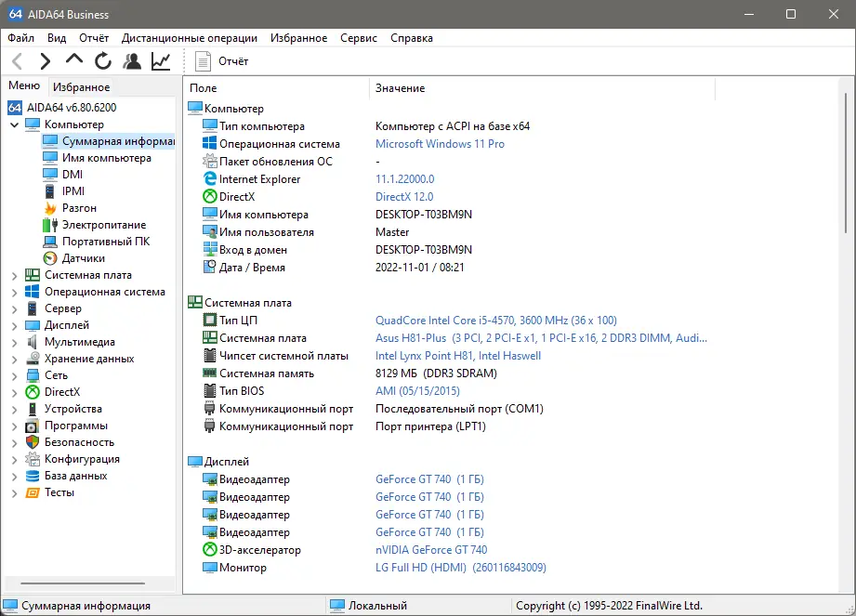The width and height of the screenshot is (856, 616).
Task: Click Системная плата motherboard icon in tree
Action: click(x=33, y=275)
